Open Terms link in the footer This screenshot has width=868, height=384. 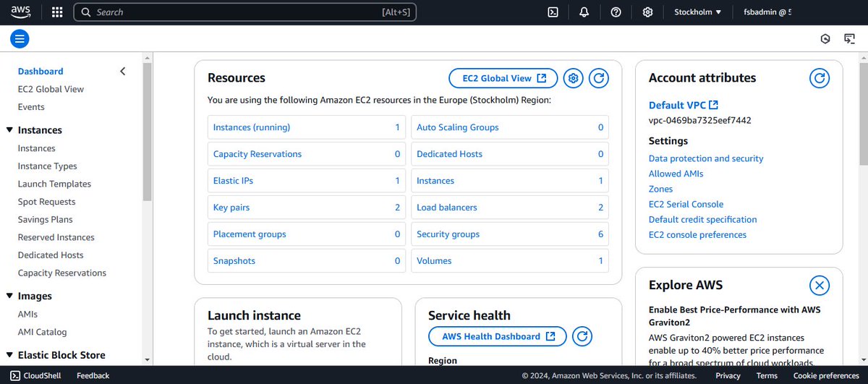pyautogui.click(x=767, y=375)
